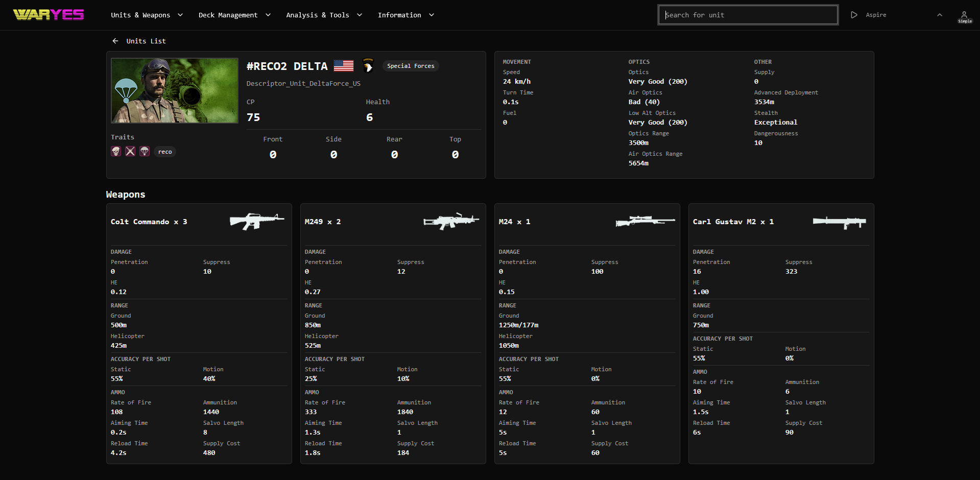Click the parachute trait icon under Traits
The image size is (980, 480).
point(145,151)
